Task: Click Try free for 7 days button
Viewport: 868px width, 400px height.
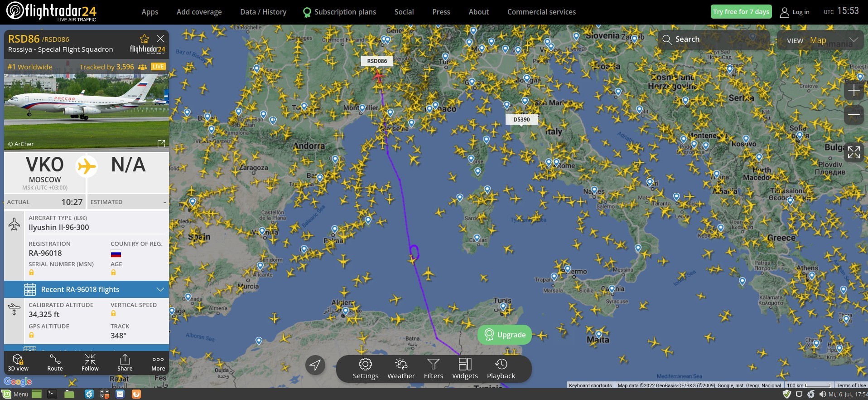Action: (741, 12)
